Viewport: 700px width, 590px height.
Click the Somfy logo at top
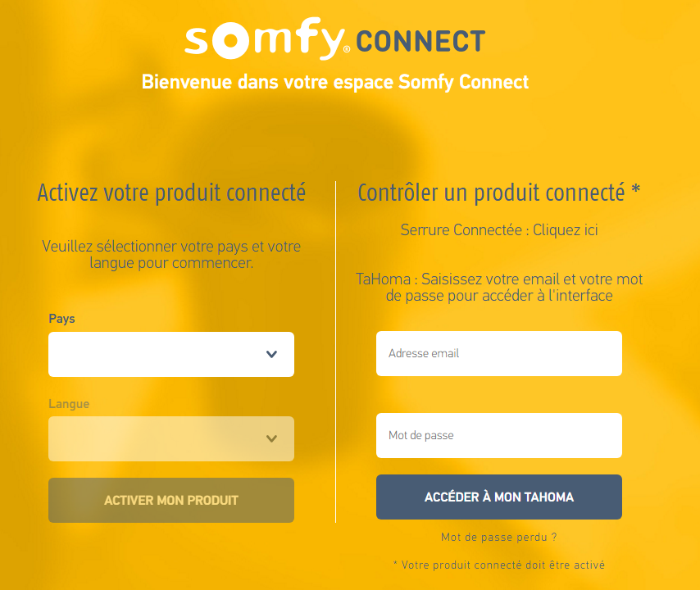[x=267, y=39]
